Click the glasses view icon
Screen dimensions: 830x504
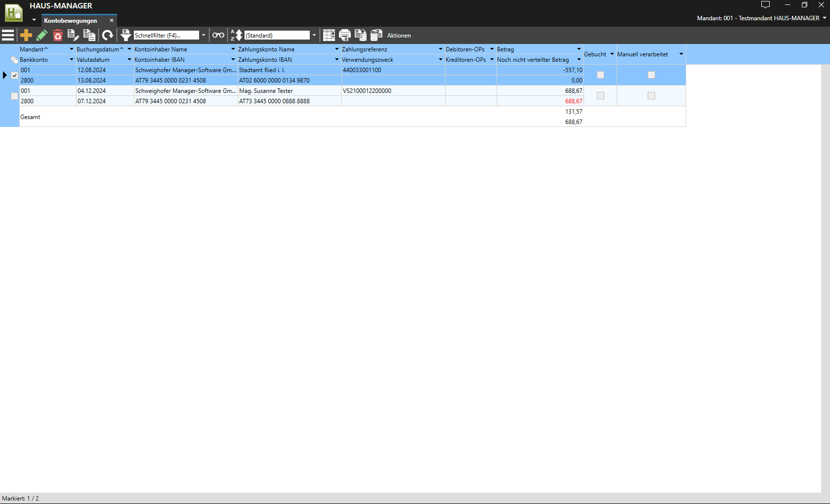tap(218, 35)
